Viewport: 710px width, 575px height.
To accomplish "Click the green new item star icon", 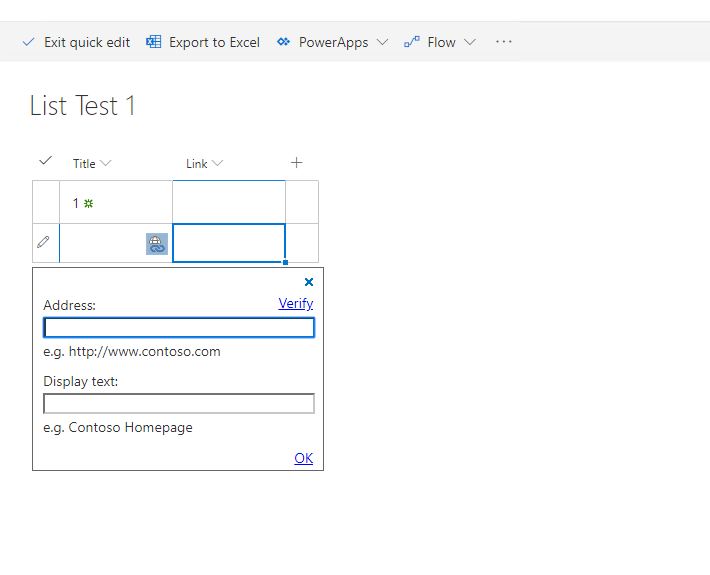I will [x=89, y=203].
